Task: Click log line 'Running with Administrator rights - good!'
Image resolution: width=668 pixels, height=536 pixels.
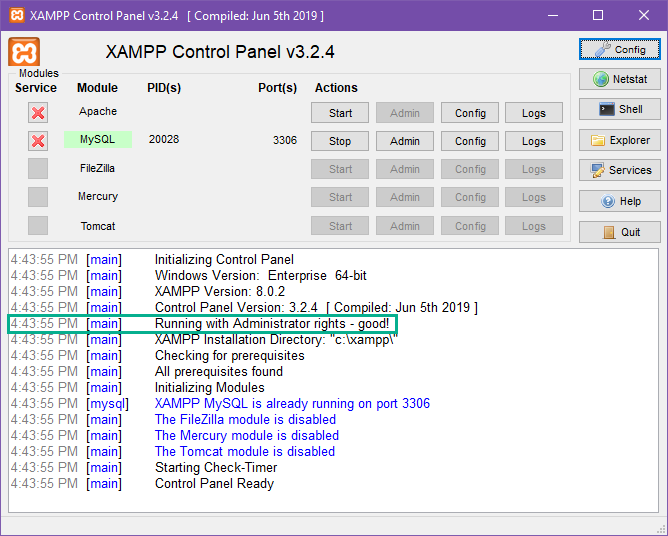Action: (272, 324)
